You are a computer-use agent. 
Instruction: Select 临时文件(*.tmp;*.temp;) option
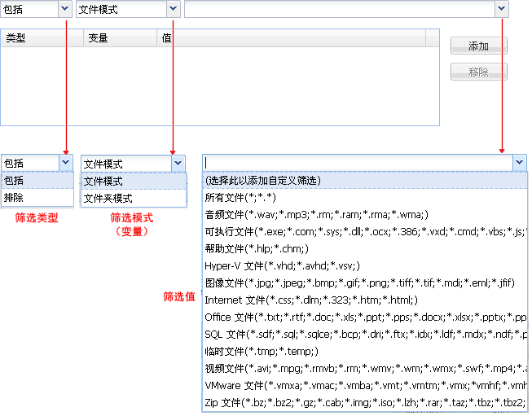(x=365, y=351)
